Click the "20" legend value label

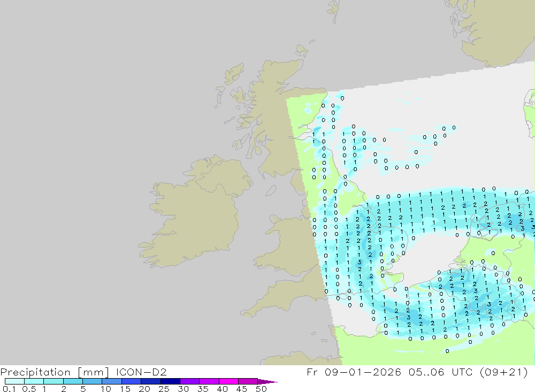click(144, 389)
